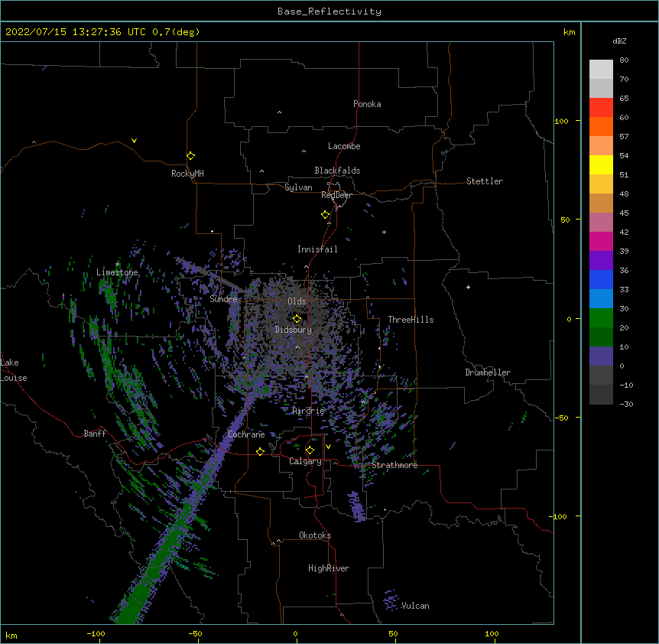Click the Cochrane map label

click(x=246, y=434)
